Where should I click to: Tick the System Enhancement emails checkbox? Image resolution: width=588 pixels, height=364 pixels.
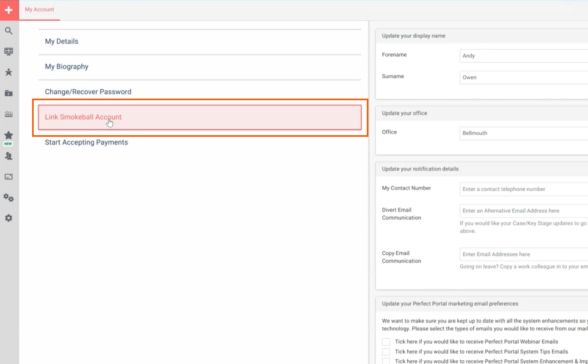pyautogui.click(x=386, y=361)
